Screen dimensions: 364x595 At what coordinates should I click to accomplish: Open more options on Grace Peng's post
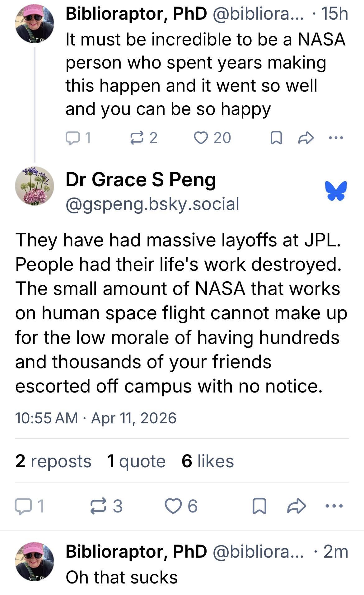334,506
